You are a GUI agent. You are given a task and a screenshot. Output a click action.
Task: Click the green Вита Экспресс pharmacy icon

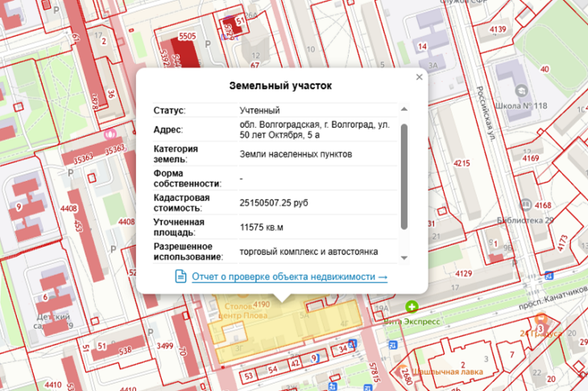(x=412, y=307)
